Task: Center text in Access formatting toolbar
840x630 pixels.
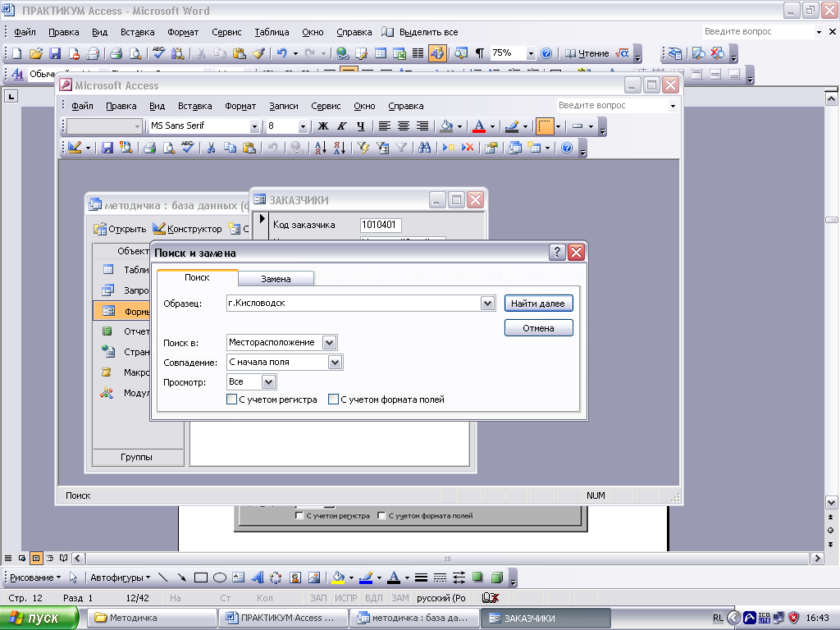Action: pos(404,126)
